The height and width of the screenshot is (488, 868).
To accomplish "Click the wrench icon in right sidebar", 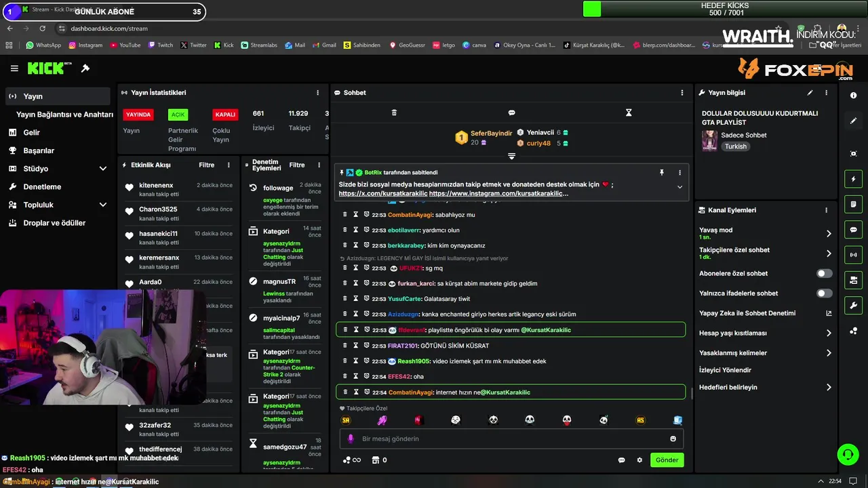I will click(853, 306).
